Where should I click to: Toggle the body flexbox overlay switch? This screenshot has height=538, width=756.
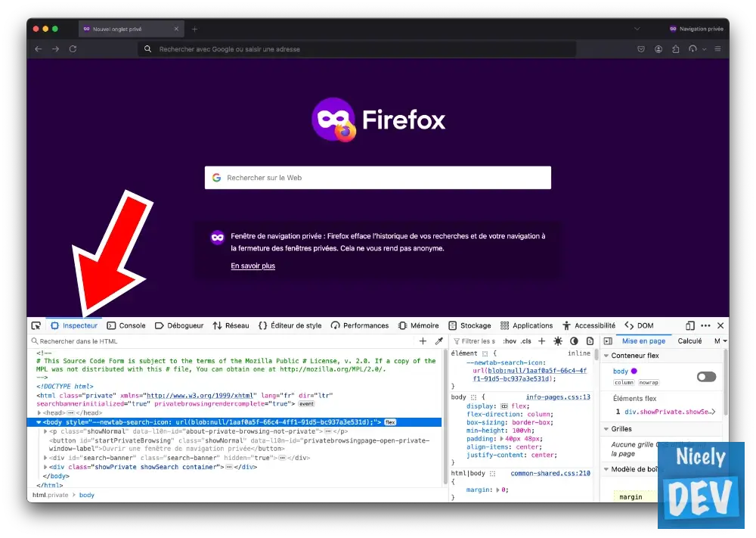(706, 377)
